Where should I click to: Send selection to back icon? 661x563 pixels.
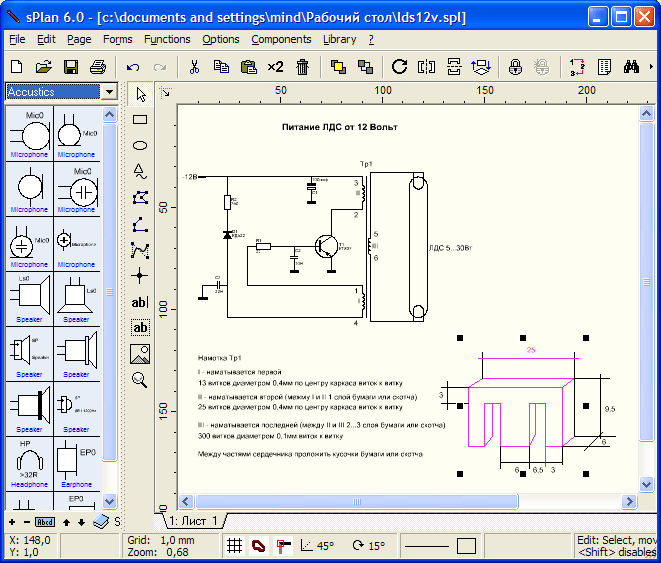[x=365, y=67]
